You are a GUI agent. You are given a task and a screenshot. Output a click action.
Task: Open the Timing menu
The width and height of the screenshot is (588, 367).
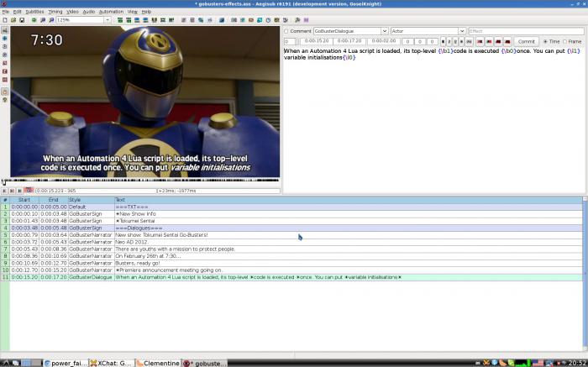pos(55,12)
